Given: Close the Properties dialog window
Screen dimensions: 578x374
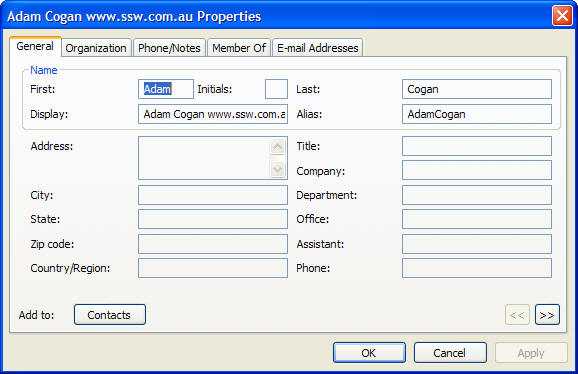Looking at the screenshot, I should pyautogui.click(x=562, y=16).
